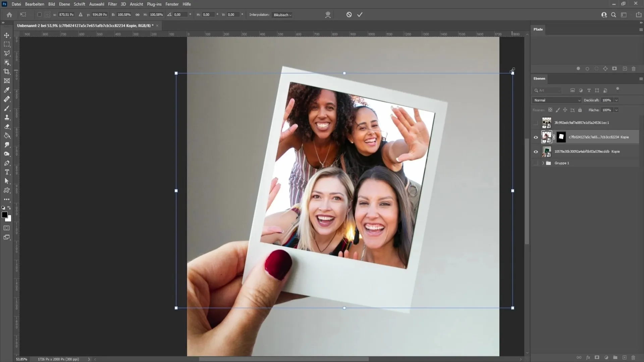The height and width of the screenshot is (362, 644).
Task: Open the blend mode Normal dropdown
Action: 557,100
